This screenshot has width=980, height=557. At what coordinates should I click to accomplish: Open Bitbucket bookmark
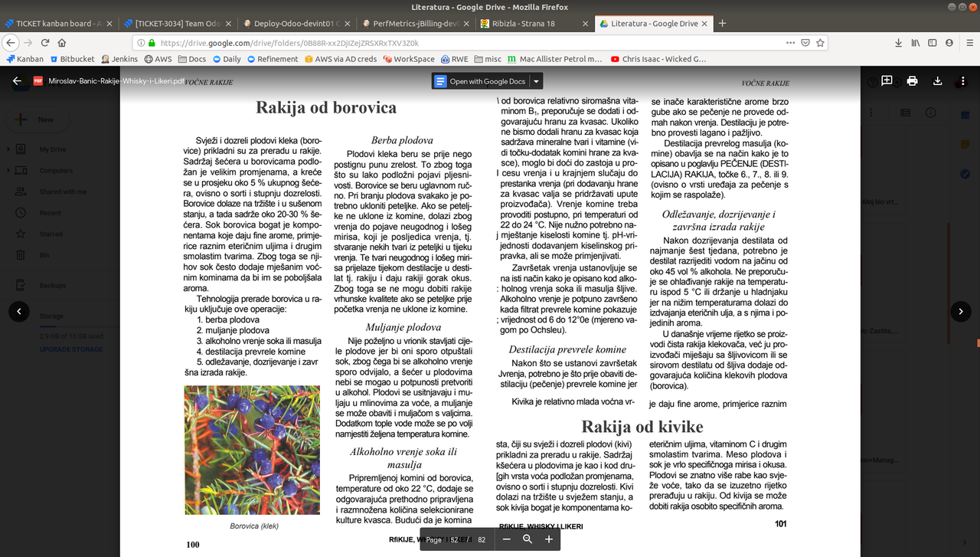[x=73, y=59]
